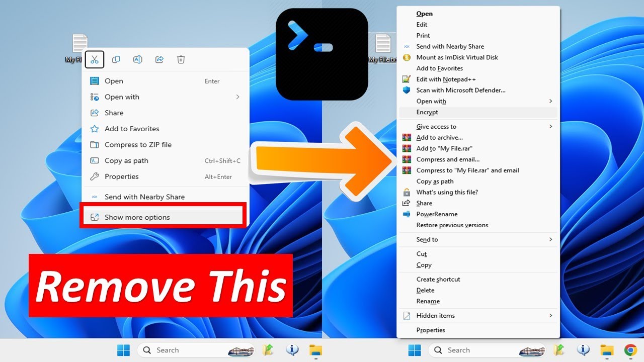
Task: Select Cut in the classic context menu
Action: [478, 254]
